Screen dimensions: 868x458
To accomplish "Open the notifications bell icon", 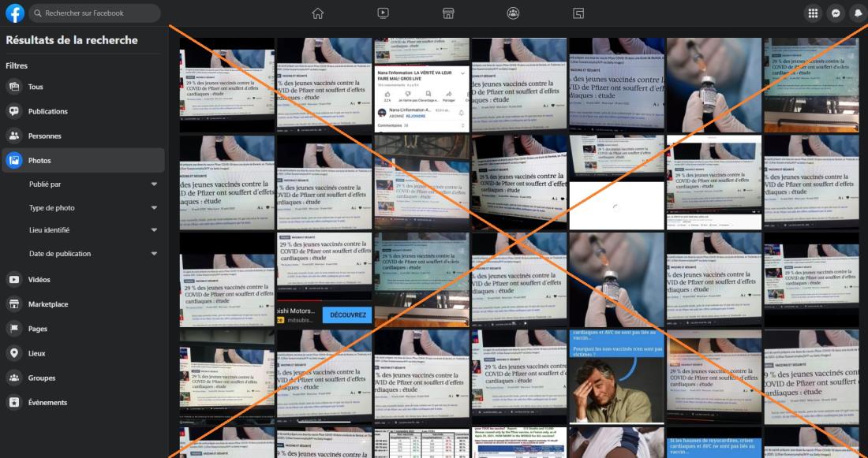I will (858, 13).
